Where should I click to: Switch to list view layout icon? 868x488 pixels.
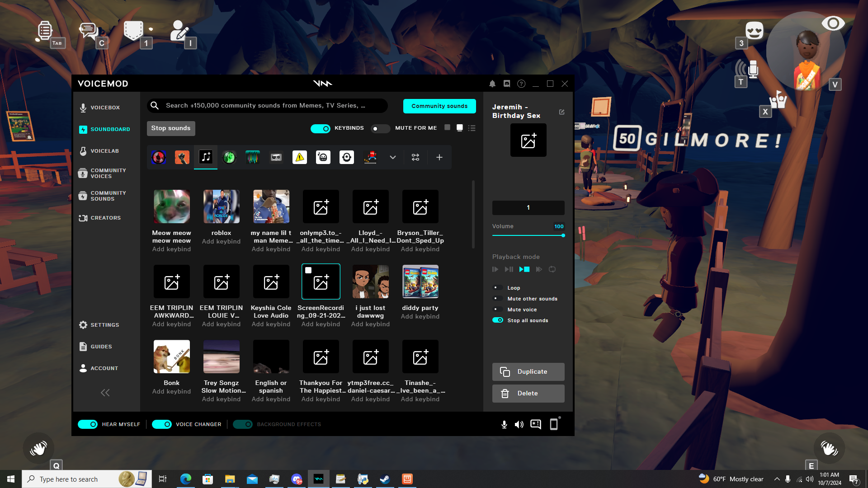click(x=472, y=128)
